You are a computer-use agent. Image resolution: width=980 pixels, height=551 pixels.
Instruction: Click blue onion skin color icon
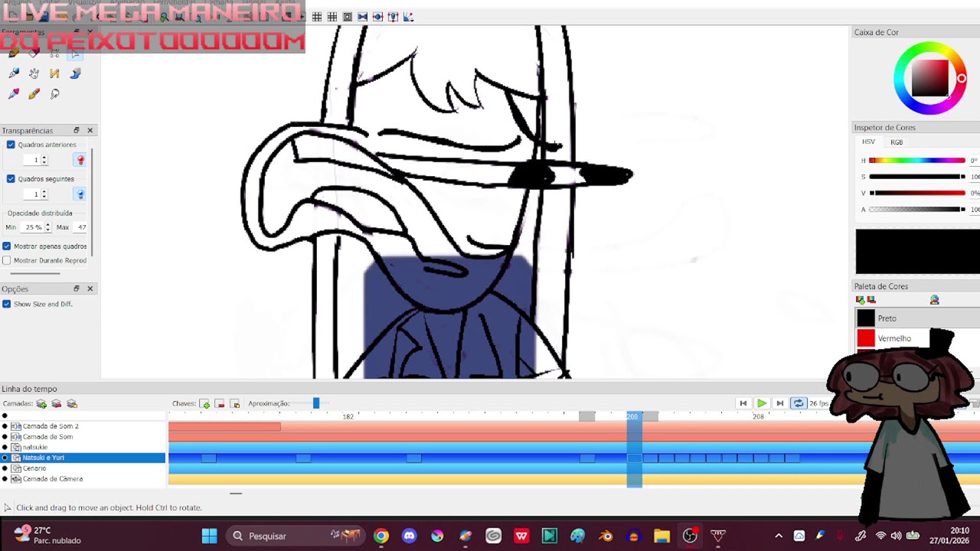[x=80, y=194]
